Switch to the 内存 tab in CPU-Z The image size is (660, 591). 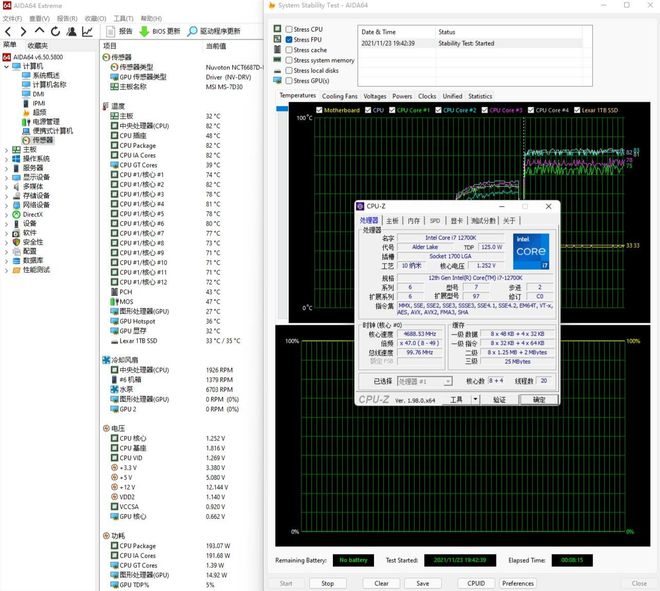coord(413,221)
